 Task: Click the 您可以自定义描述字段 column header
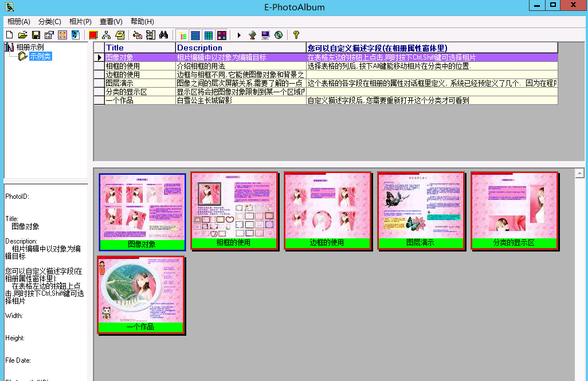[432, 48]
